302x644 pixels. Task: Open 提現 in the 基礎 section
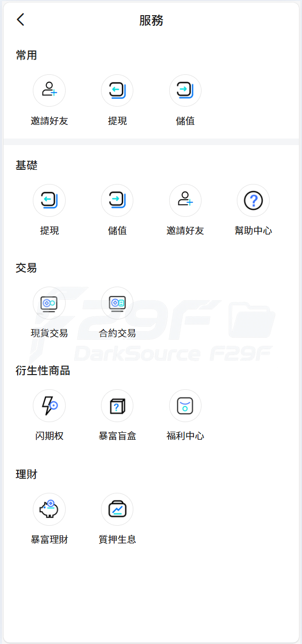click(x=49, y=200)
